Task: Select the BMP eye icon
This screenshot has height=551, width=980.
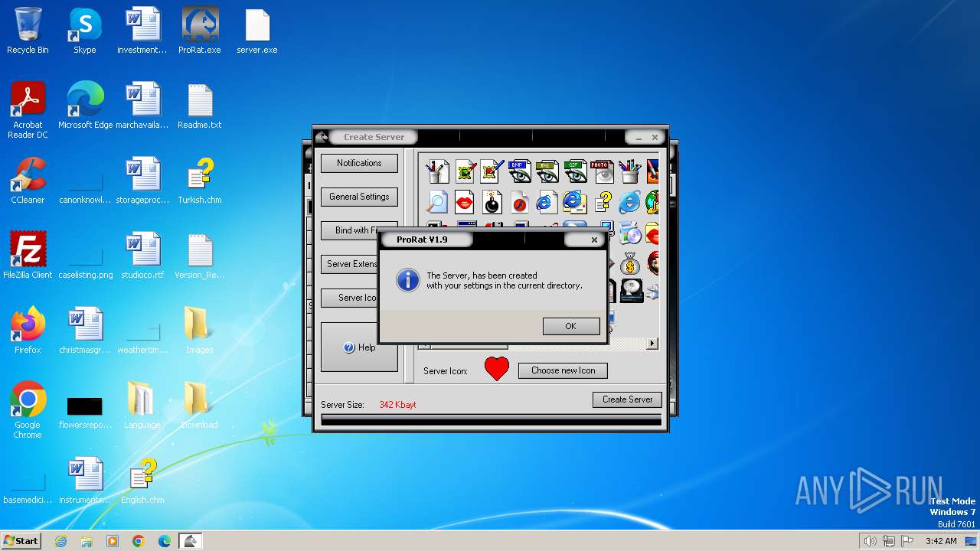Action: (520, 171)
